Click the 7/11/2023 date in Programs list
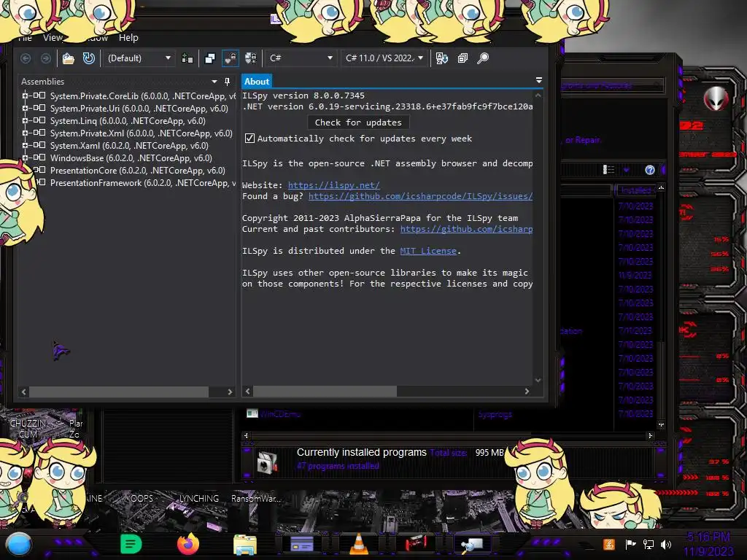The height and width of the screenshot is (560, 747). tap(635, 330)
